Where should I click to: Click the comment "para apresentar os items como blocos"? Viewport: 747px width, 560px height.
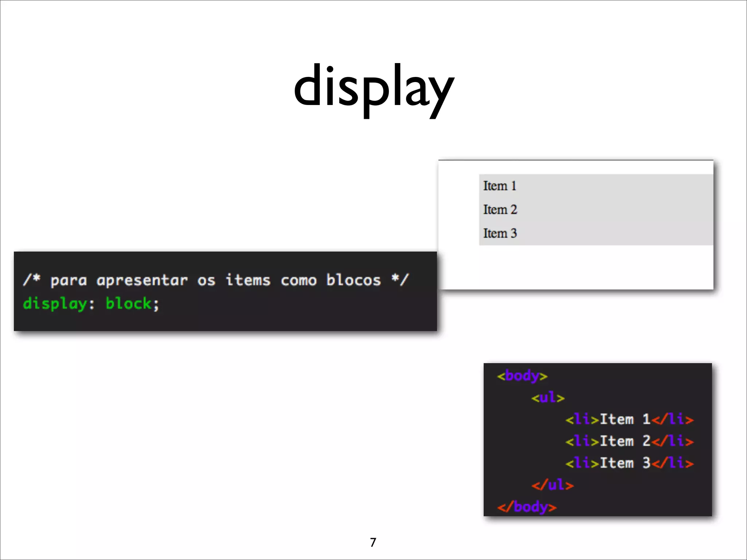point(216,280)
